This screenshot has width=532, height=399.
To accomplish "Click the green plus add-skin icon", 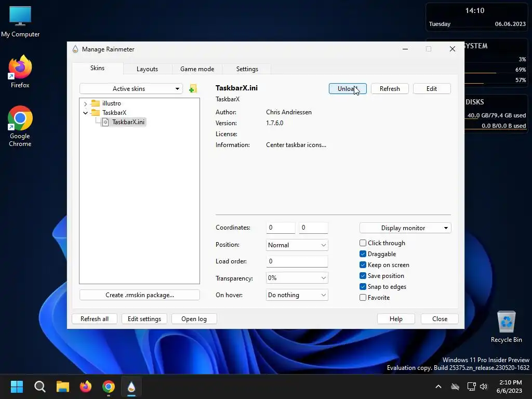I will pyautogui.click(x=193, y=89).
